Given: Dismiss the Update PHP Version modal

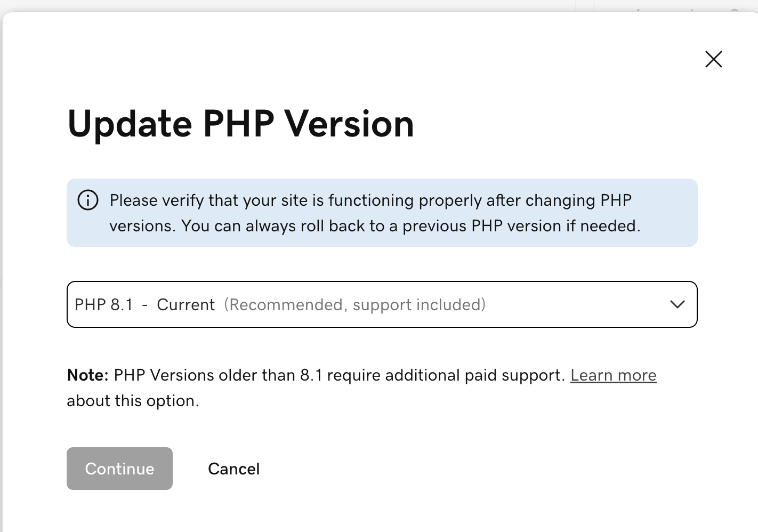Looking at the screenshot, I should point(713,59).
